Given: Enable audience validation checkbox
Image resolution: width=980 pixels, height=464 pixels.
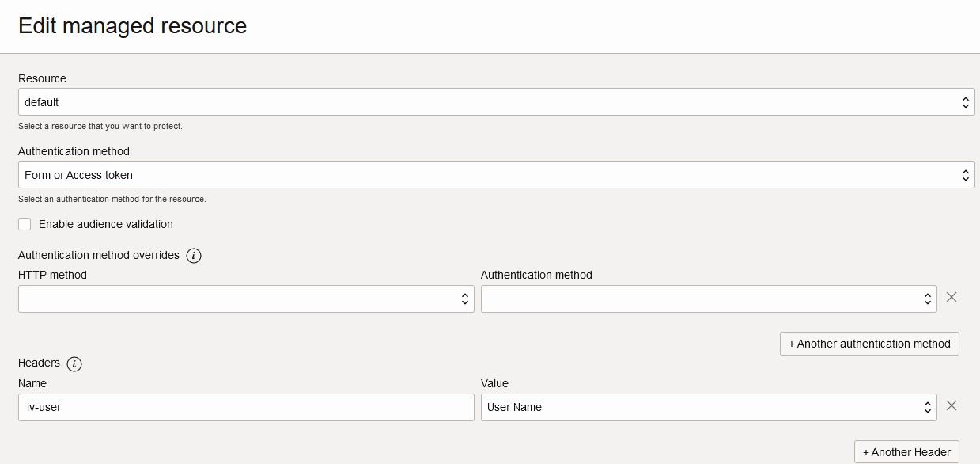Looking at the screenshot, I should click(x=25, y=224).
